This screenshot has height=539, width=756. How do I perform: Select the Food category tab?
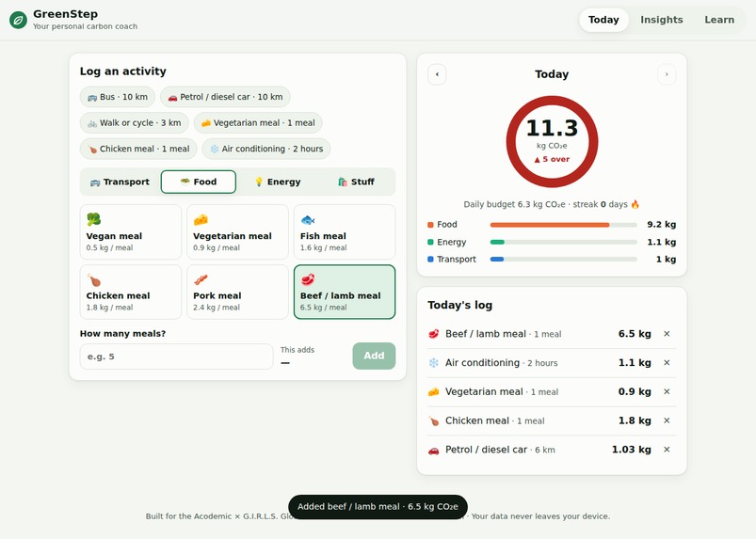[198, 182]
